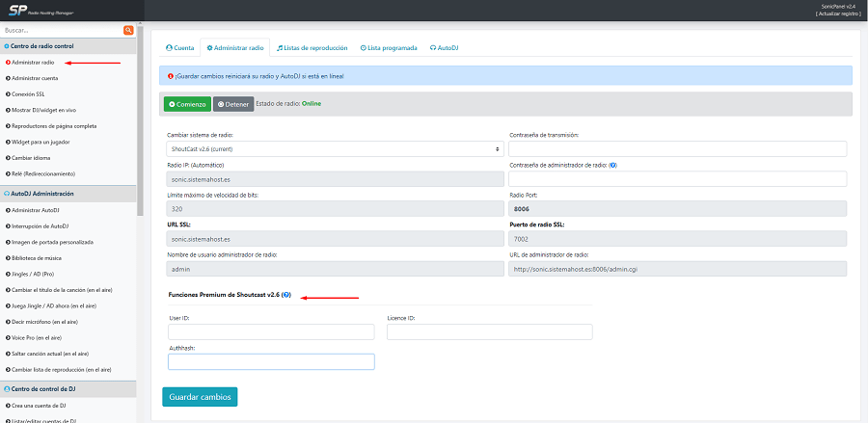
Task: Go to the AutoDJ tab
Action: [x=445, y=46]
